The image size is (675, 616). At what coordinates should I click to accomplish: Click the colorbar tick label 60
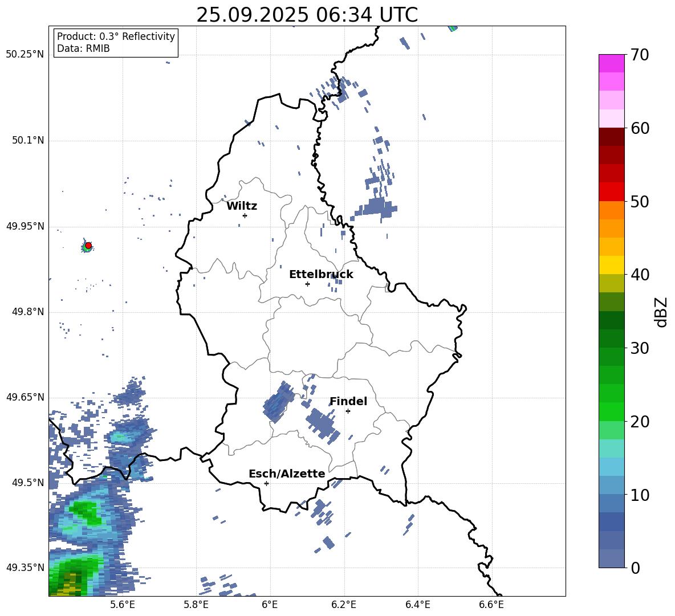tap(640, 128)
